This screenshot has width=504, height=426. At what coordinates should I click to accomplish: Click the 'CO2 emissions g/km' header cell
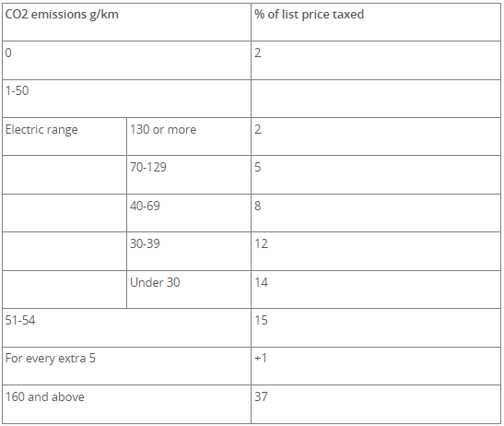click(126, 22)
